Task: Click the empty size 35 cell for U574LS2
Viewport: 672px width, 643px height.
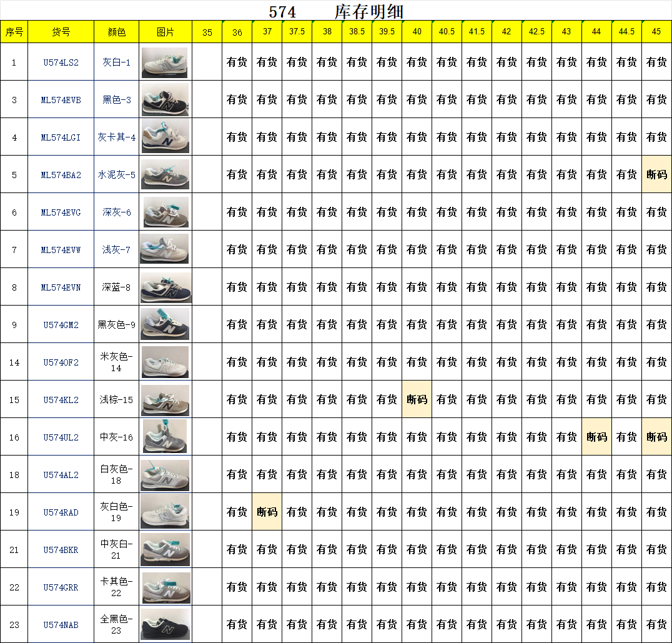Action: click(x=207, y=62)
